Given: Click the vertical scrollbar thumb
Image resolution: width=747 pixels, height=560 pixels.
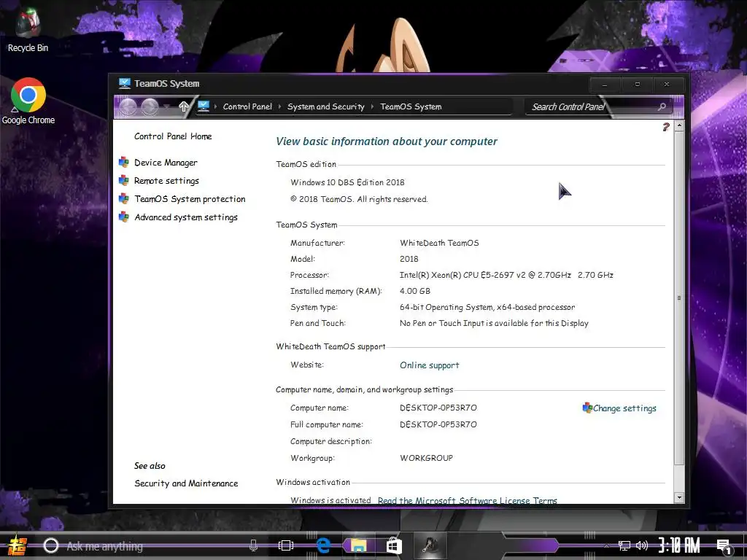Looking at the screenshot, I should [679, 298].
